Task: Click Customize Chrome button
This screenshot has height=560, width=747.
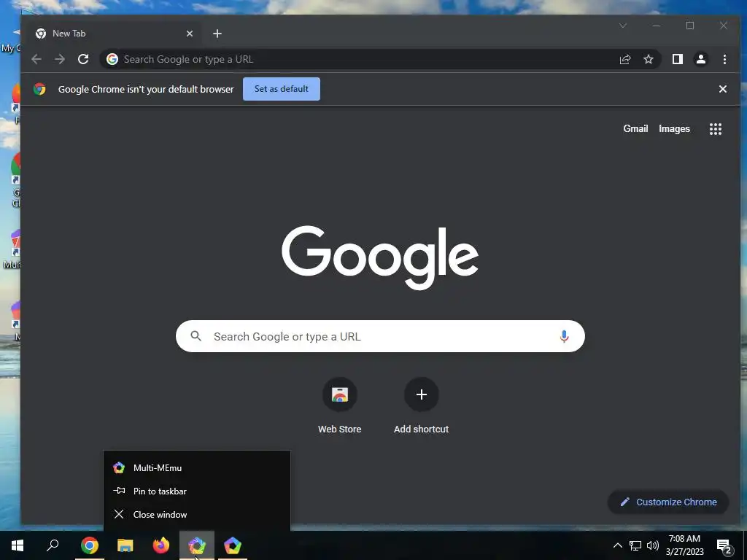Action: point(668,502)
